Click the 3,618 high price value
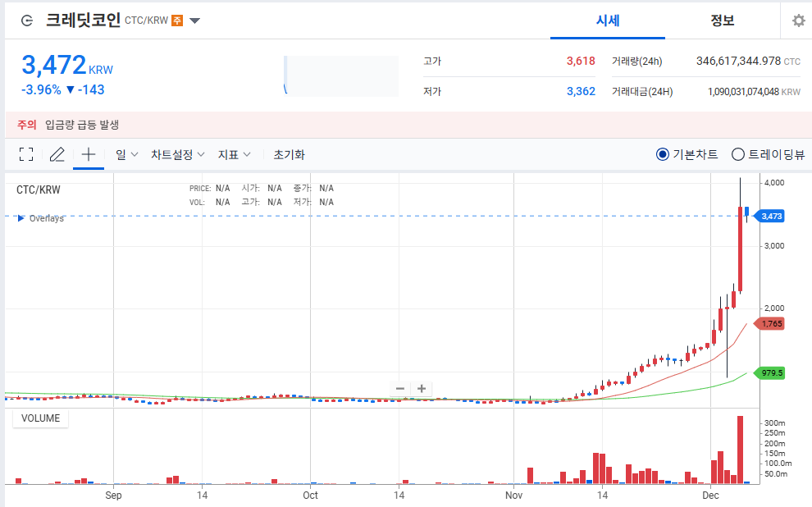The image size is (812, 507). click(x=581, y=61)
